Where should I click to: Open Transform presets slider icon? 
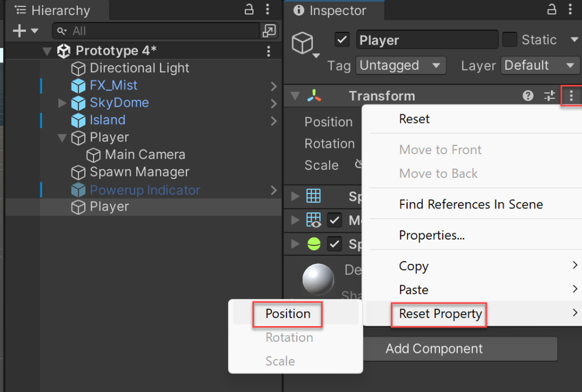point(550,96)
